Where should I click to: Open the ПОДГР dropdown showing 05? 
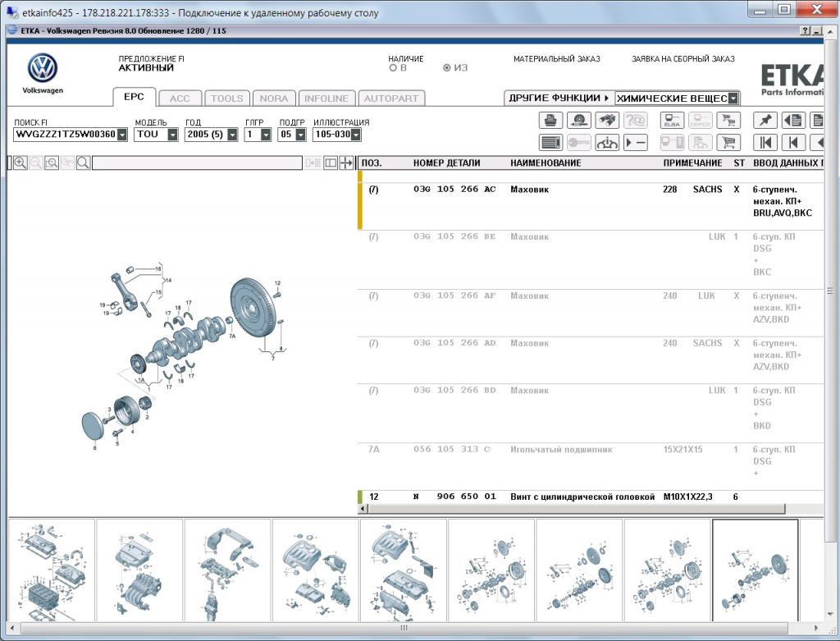pos(300,135)
